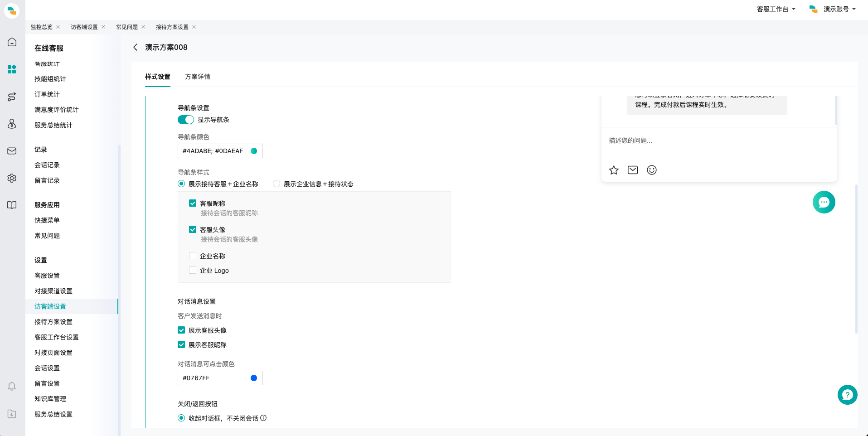Image resolution: width=868 pixels, height=436 pixels.
Task: Go back using the arrow beside 演示方案008
Action: click(x=135, y=47)
